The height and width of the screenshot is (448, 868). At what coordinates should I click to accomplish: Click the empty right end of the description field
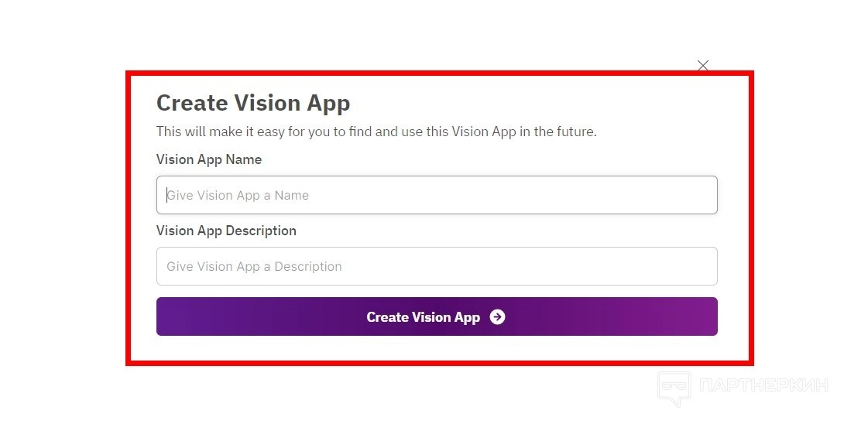(681, 266)
